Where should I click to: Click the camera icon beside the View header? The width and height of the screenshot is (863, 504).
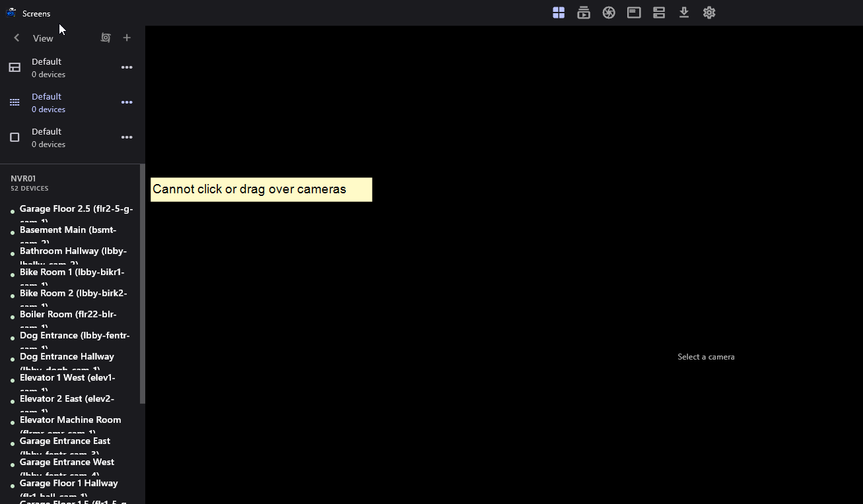pyautogui.click(x=106, y=38)
